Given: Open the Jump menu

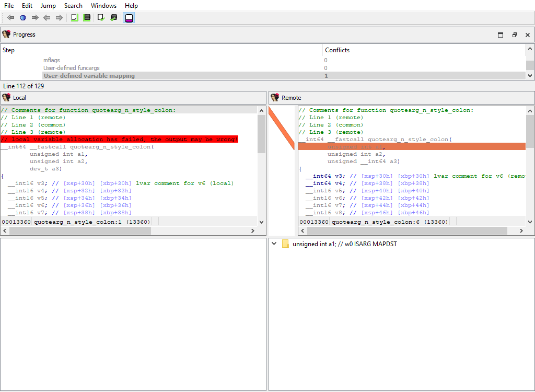Looking at the screenshot, I should click(48, 6).
